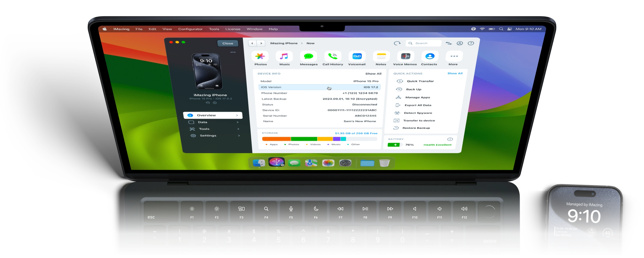This screenshot has height=258, width=644.
Task: Open the Contacts icon
Action: (x=430, y=56)
